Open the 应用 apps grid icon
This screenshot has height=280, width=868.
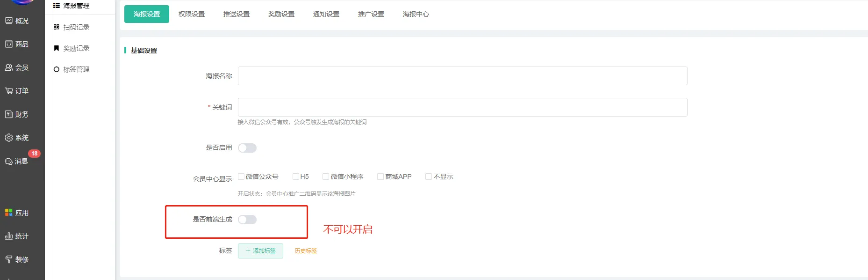(x=9, y=213)
